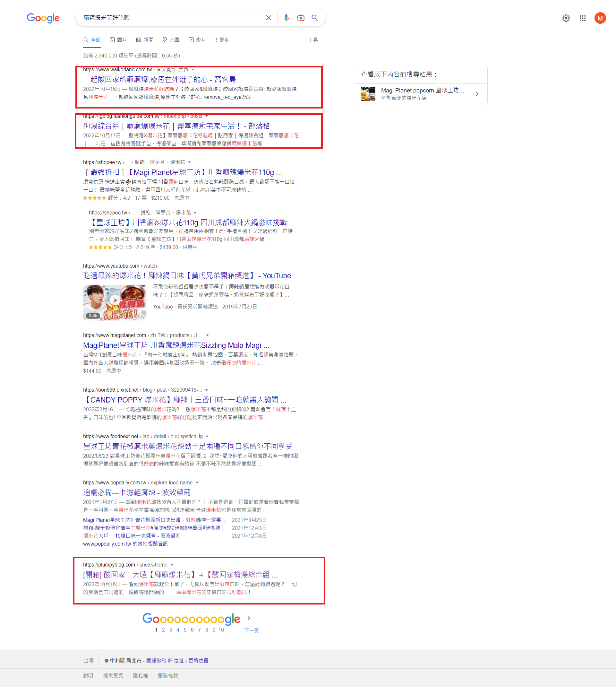Start voice search with the microphone icon
616x687 pixels.
286,18
